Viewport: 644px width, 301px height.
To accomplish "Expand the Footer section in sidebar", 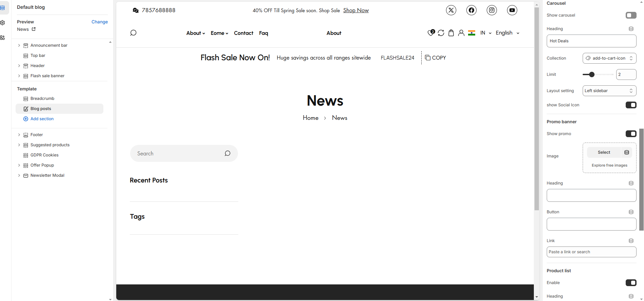I will (19, 135).
